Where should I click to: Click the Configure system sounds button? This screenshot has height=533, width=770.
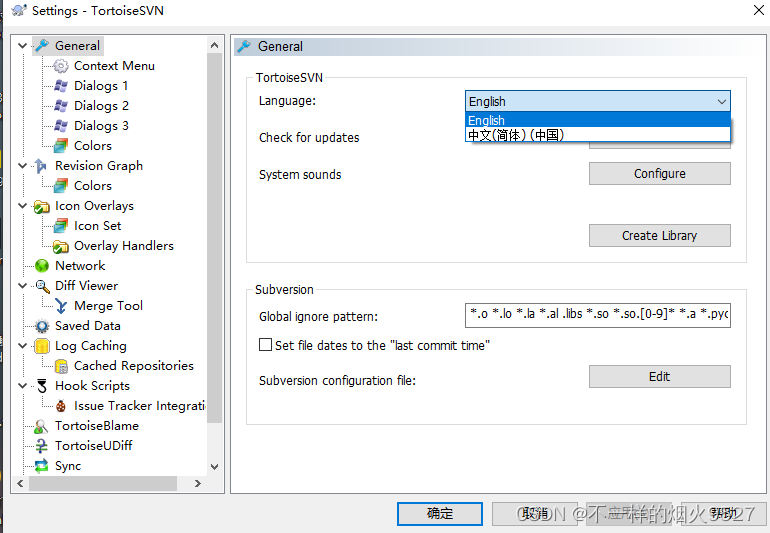660,174
